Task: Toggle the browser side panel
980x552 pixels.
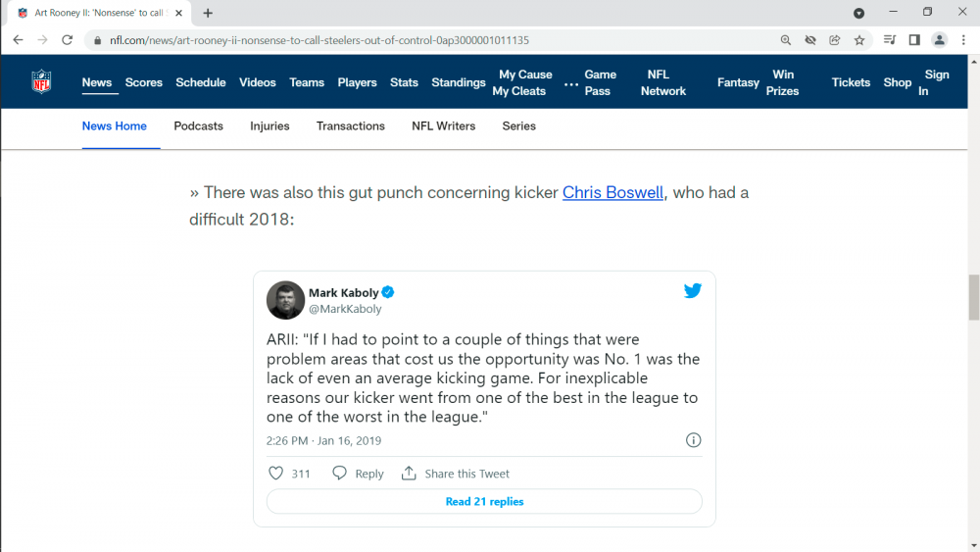Action: (914, 40)
